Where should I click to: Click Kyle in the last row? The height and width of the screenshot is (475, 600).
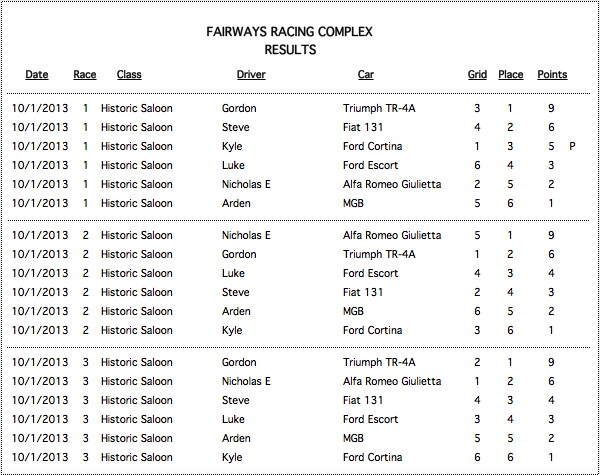click(232, 457)
